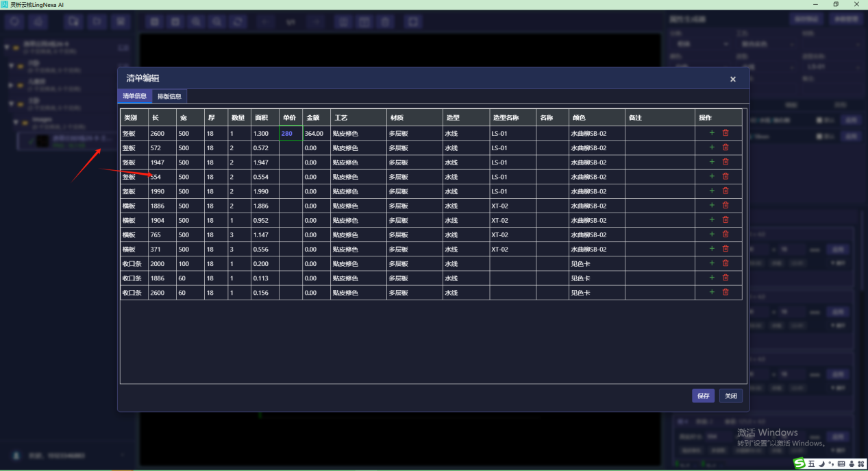Remove the 554 length row with trash icon

726,176
